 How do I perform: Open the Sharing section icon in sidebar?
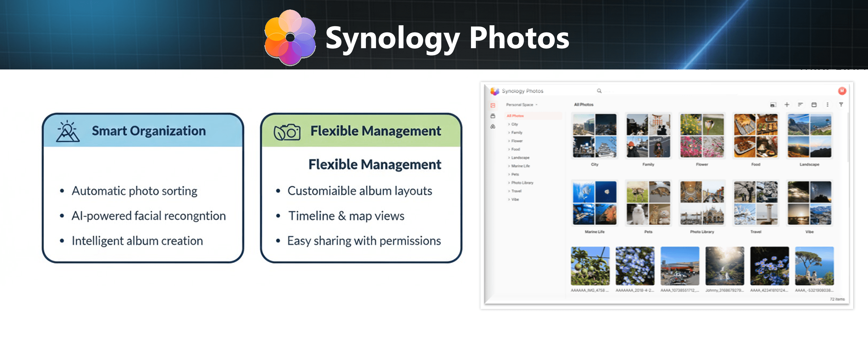[493, 127]
